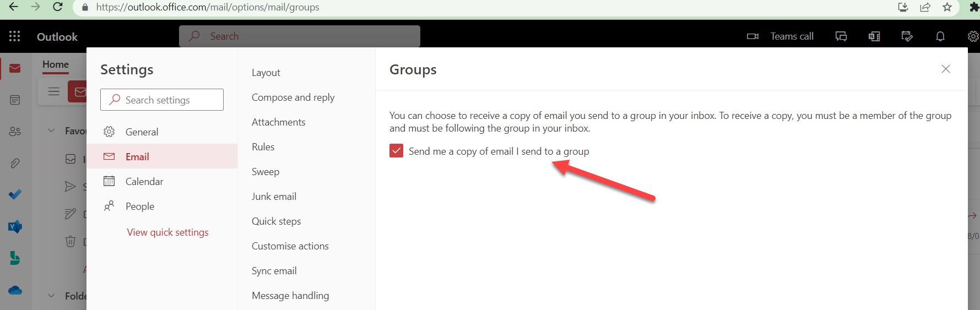Open People from the left app rail
The image size is (980, 310).
click(15, 132)
